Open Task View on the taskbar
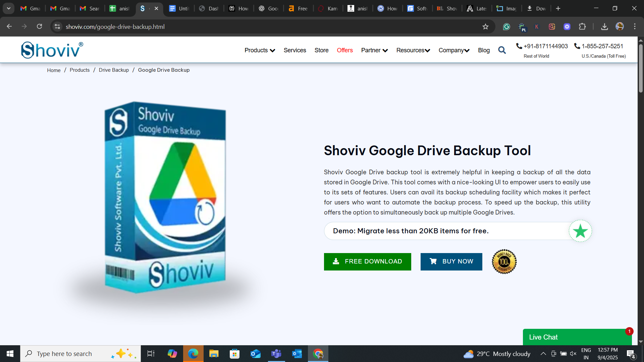The image size is (644, 362). point(151,354)
